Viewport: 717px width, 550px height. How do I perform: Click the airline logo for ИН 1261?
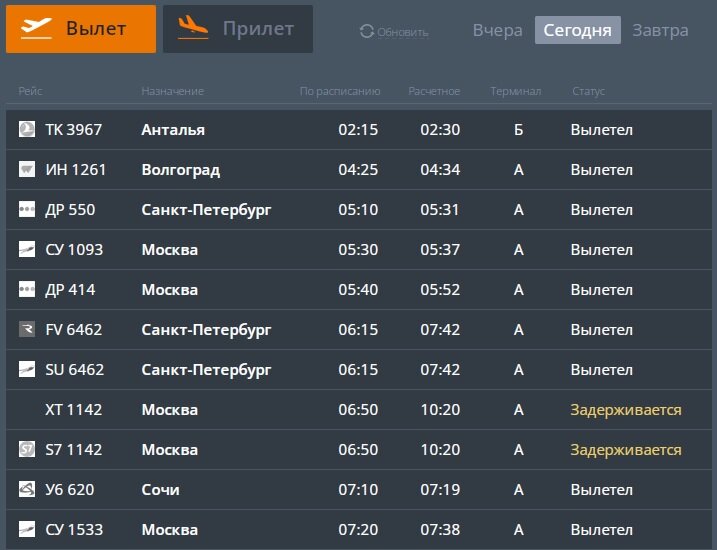click(27, 169)
